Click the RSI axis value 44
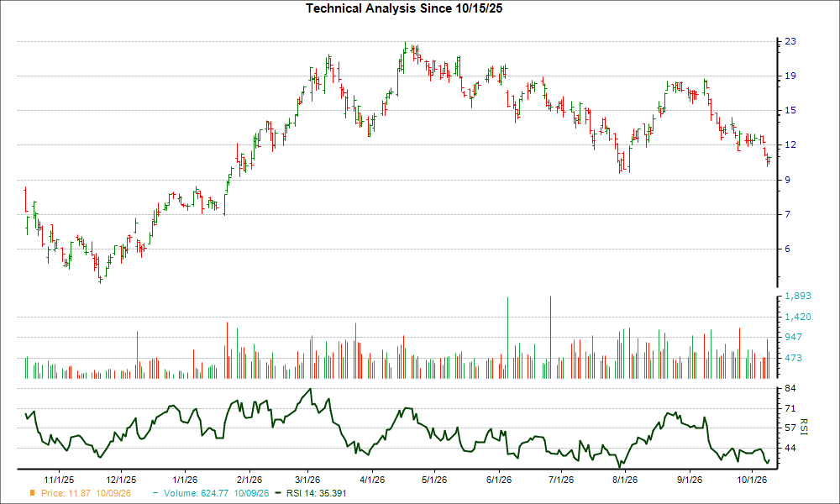This screenshot has width=840, height=504. pyautogui.click(x=790, y=448)
